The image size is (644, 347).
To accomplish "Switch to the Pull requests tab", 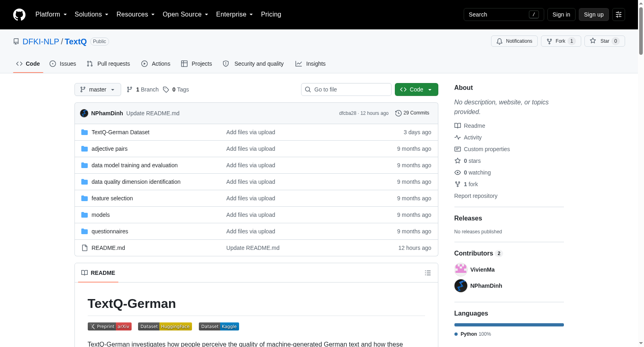I will [x=108, y=64].
